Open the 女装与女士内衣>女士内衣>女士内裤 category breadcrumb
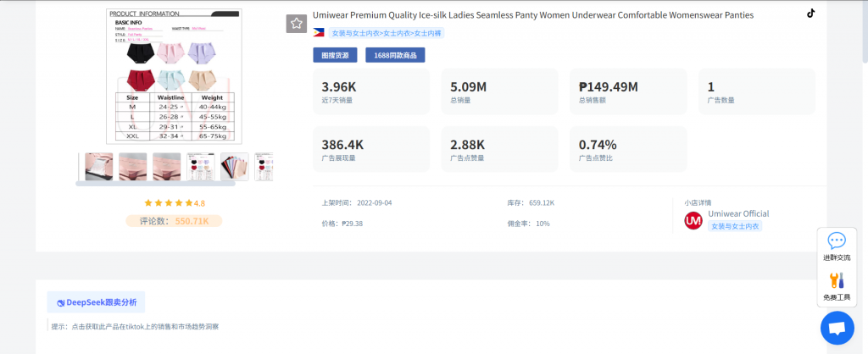 click(x=386, y=33)
